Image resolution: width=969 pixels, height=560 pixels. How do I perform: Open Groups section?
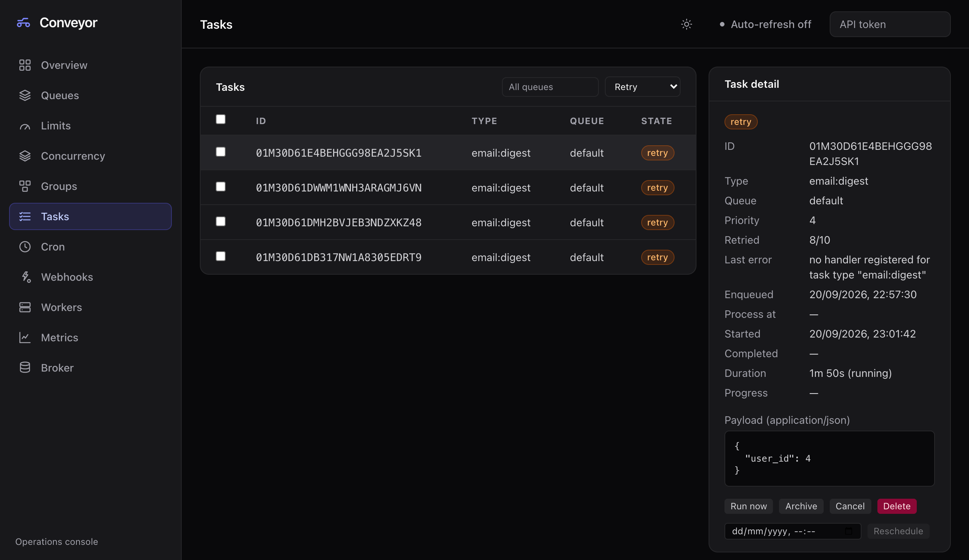(90, 187)
